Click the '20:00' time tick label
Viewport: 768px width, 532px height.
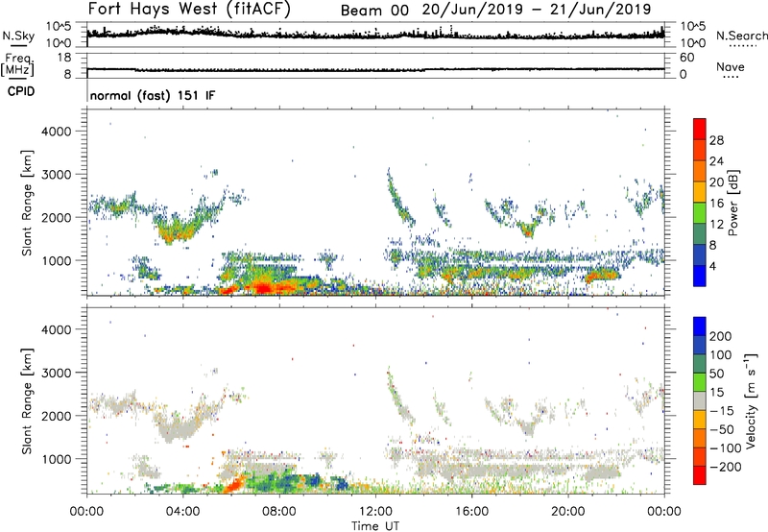[567, 512]
